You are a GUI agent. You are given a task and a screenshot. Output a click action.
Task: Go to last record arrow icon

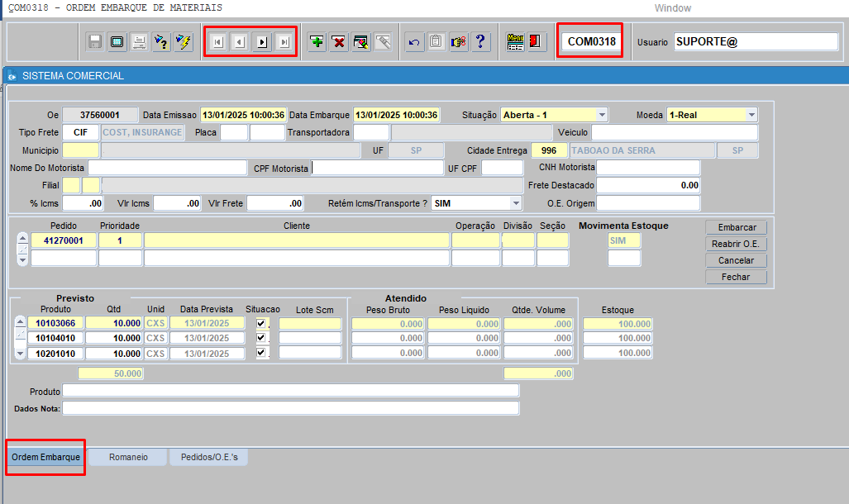tap(284, 41)
